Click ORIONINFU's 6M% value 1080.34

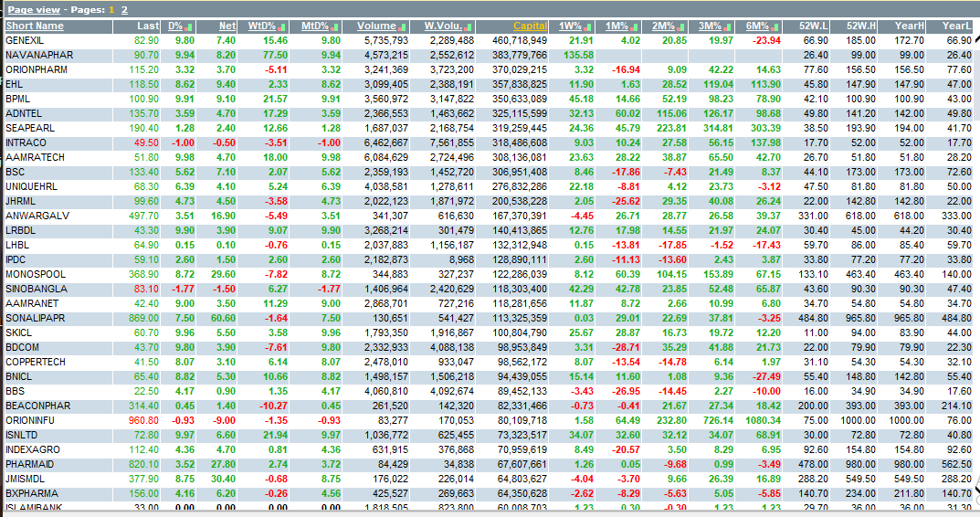[x=763, y=421]
